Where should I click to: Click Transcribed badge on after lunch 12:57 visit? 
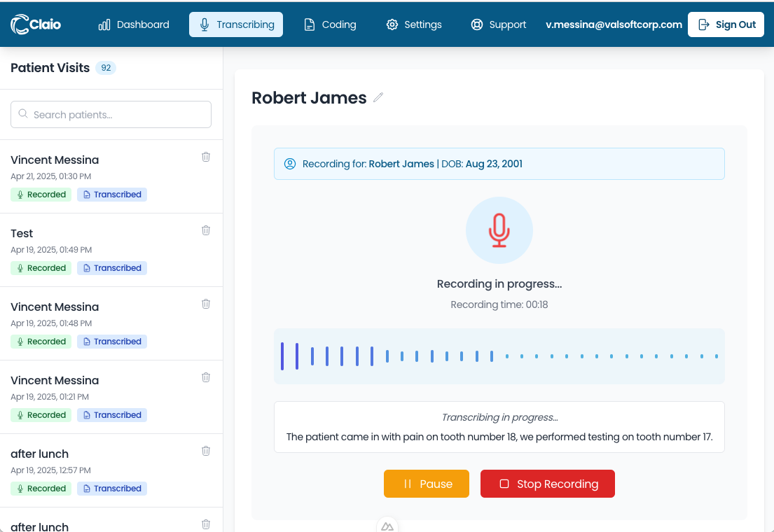[x=112, y=489]
